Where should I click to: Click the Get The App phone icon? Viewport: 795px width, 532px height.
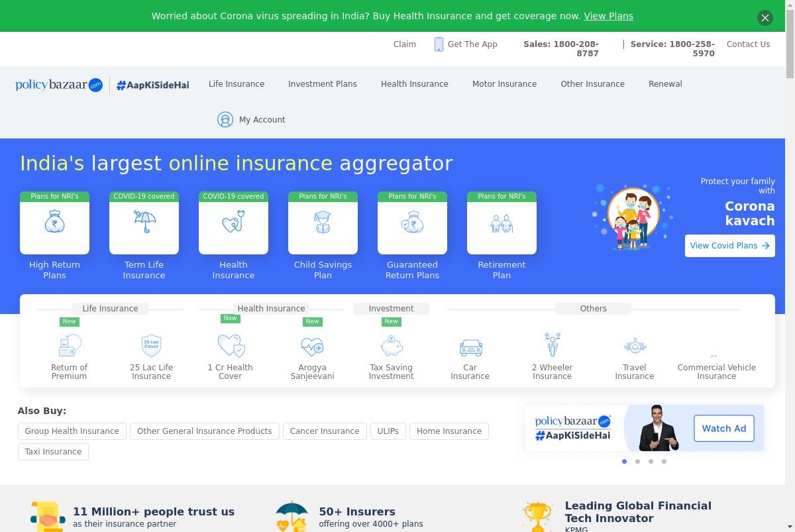point(439,44)
